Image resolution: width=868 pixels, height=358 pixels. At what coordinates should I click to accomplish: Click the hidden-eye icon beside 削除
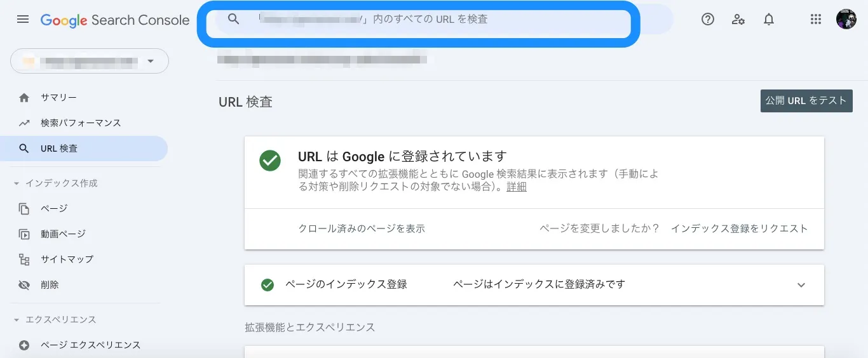point(24,285)
